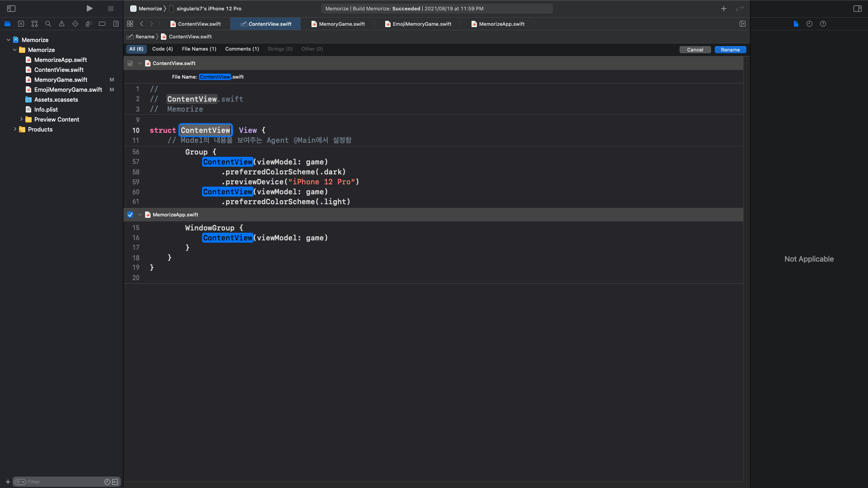This screenshot has height=488, width=868.
Task: Open the related items grid icon
Action: tap(130, 24)
